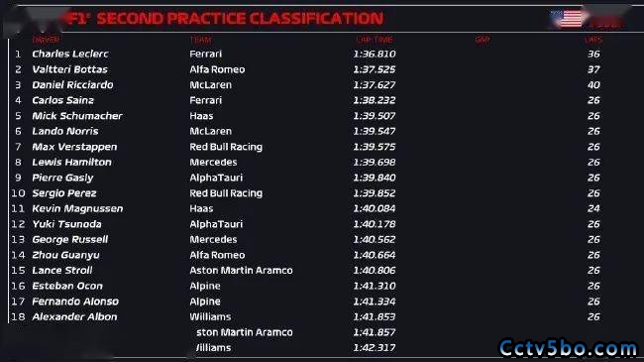644x362 pixels.
Task: Click lap time 1:42.317 at bottom
Action: coord(375,347)
